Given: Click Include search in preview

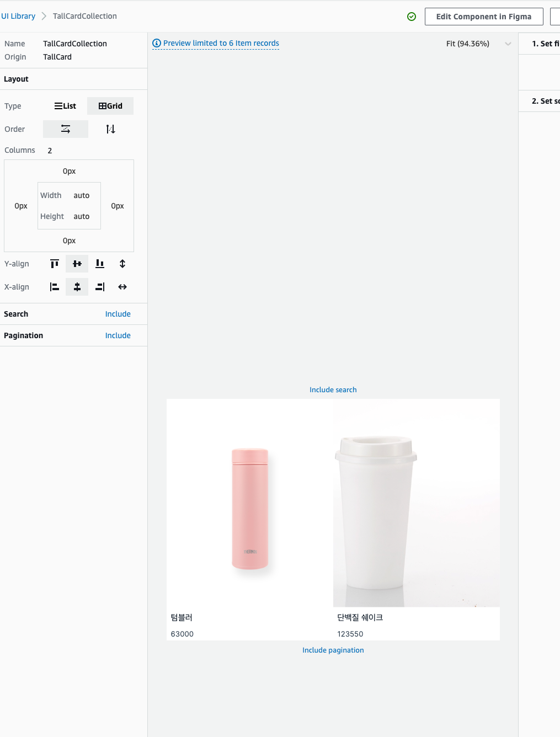Looking at the screenshot, I should point(333,389).
